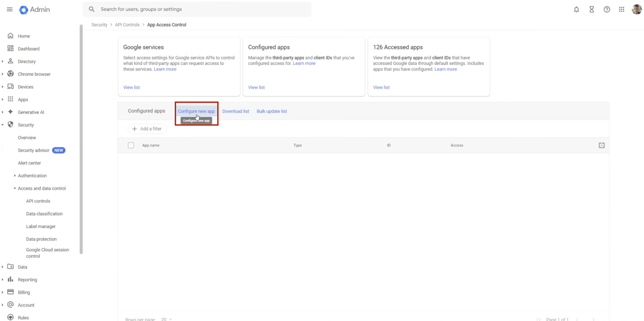Viewport: 644px width, 321px height.
Task: Click Learn more in Configured apps card
Action: (x=304, y=63)
